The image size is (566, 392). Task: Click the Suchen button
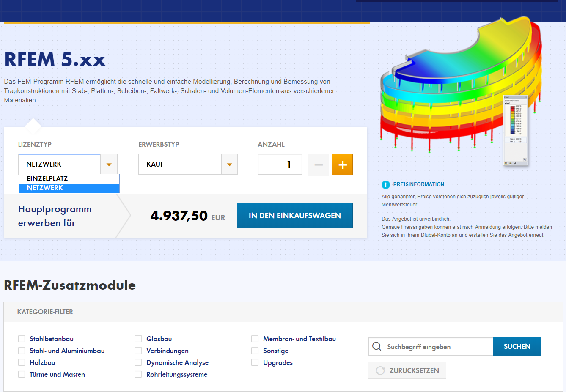pos(517,346)
